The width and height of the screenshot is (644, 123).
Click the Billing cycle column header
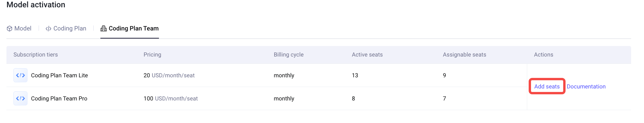(289, 54)
